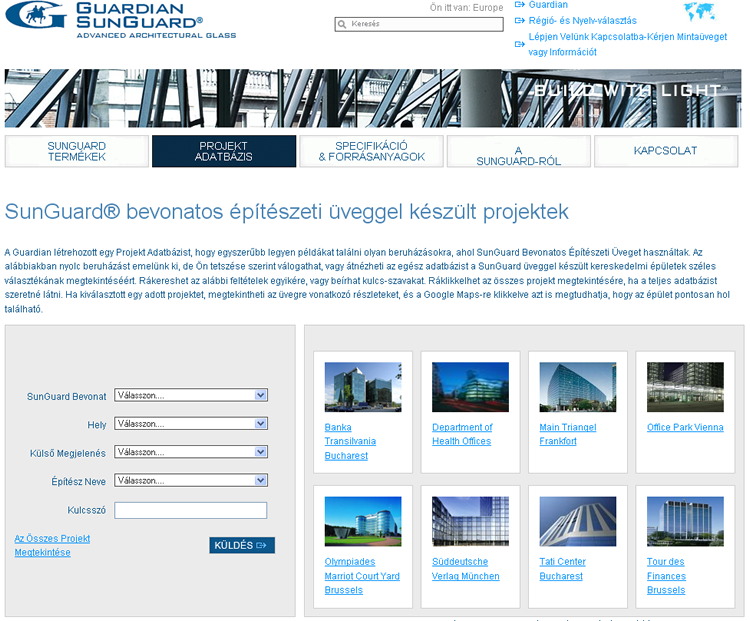This screenshot has width=750, height=621.
Task: Click the search magnifier icon
Action: tap(342, 24)
